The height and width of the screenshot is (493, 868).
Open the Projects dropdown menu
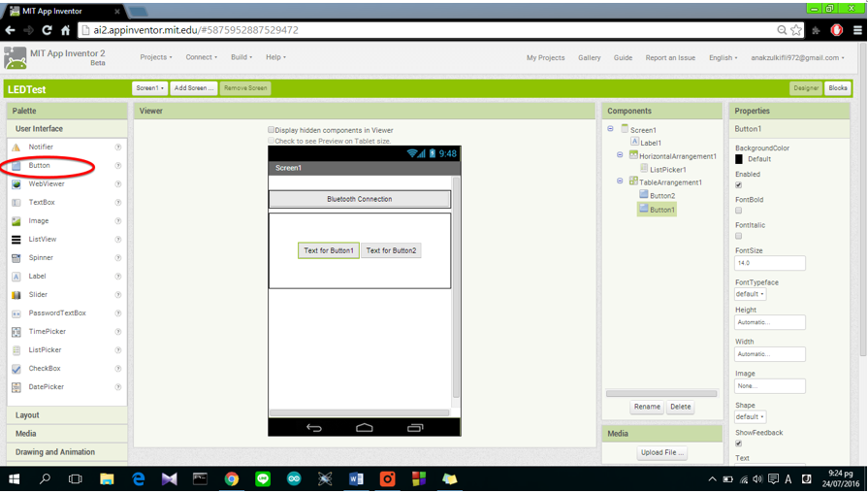(x=156, y=57)
